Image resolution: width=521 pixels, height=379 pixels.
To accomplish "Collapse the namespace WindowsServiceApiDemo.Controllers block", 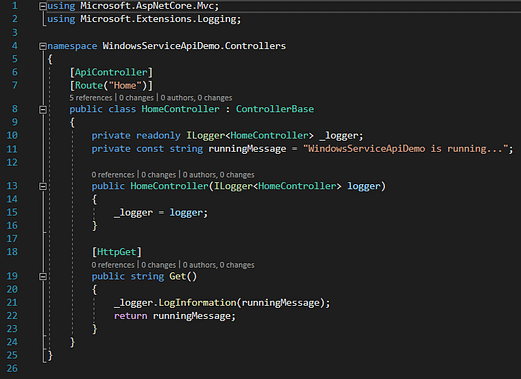I will coord(43,46).
